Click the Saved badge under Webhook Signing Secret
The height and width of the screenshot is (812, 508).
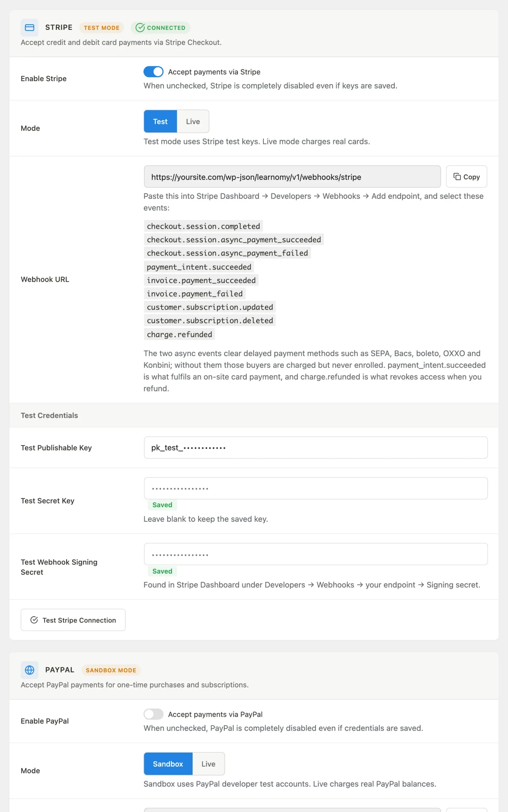pos(162,571)
